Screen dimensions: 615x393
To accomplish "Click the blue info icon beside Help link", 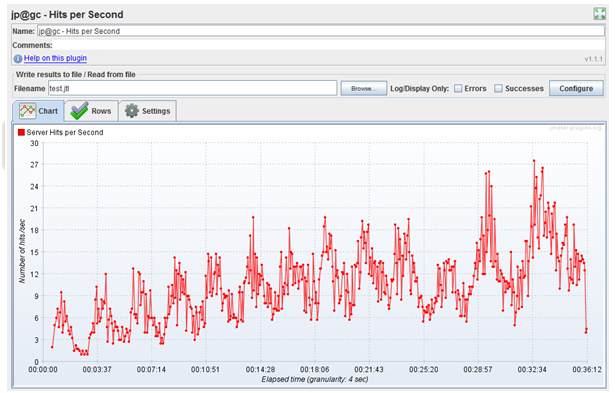I will [x=18, y=59].
